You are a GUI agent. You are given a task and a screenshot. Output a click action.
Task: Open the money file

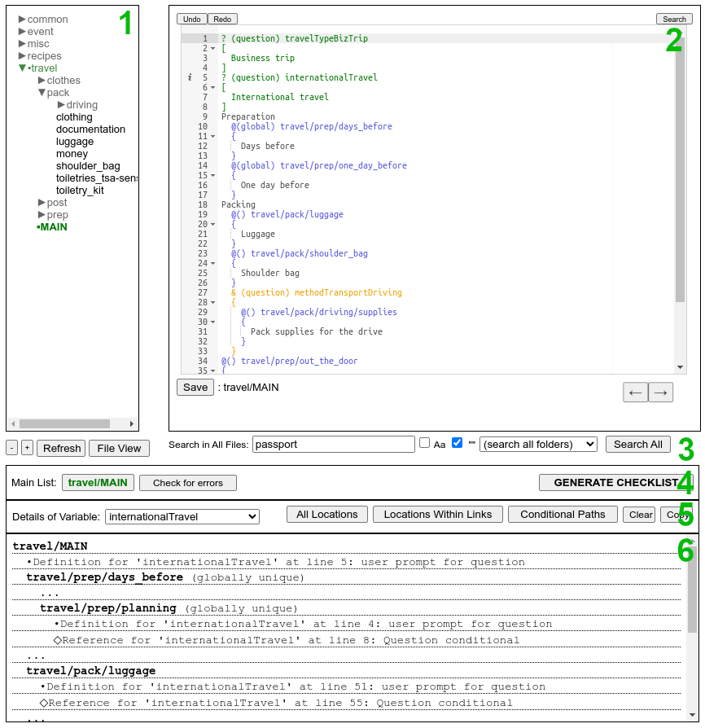[72, 154]
